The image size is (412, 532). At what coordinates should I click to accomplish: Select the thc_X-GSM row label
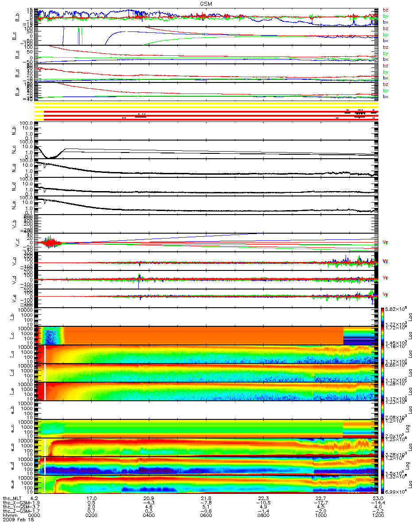click(16, 504)
